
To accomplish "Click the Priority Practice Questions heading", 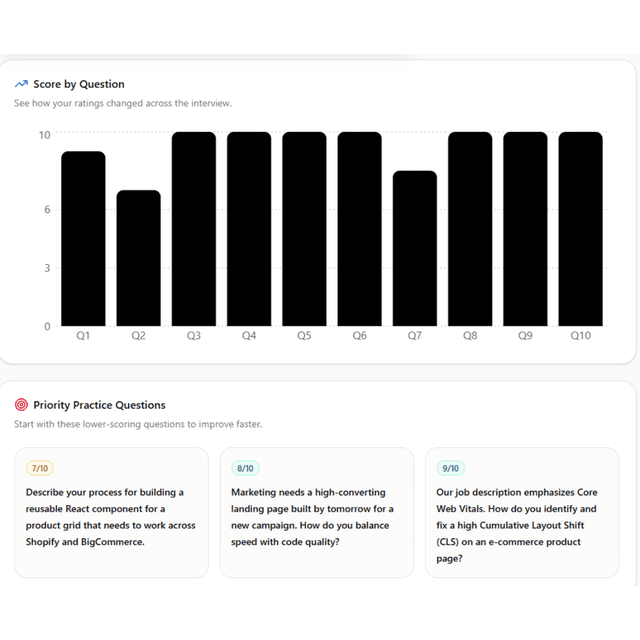I will [99, 405].
